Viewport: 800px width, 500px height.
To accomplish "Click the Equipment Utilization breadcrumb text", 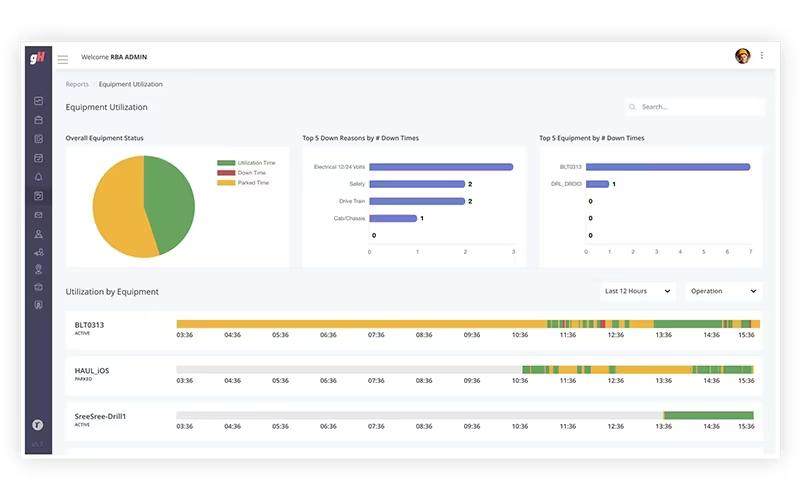I will coord(131,84).
